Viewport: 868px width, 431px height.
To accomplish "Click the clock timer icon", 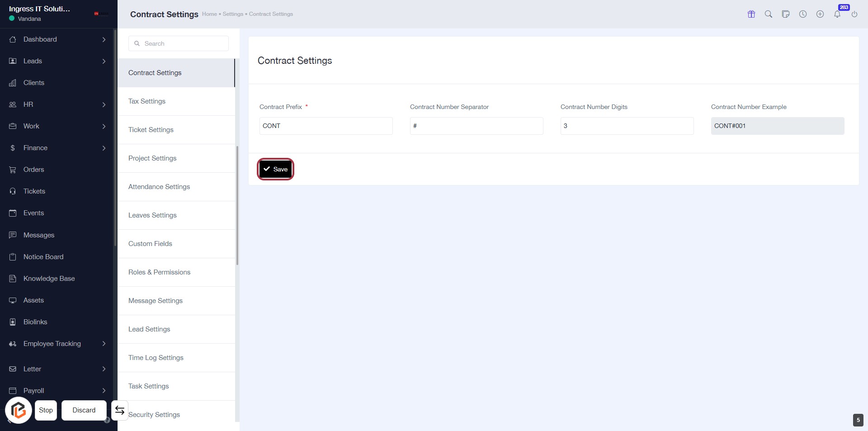I will [x=803, y=14].
